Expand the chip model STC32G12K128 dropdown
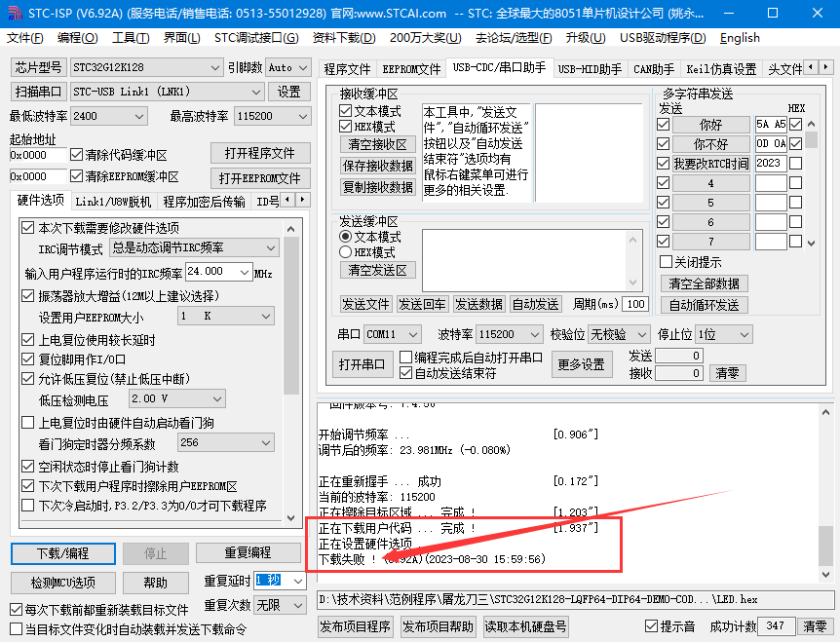Screen dimensions: 840x642 (x=214, y=68)
